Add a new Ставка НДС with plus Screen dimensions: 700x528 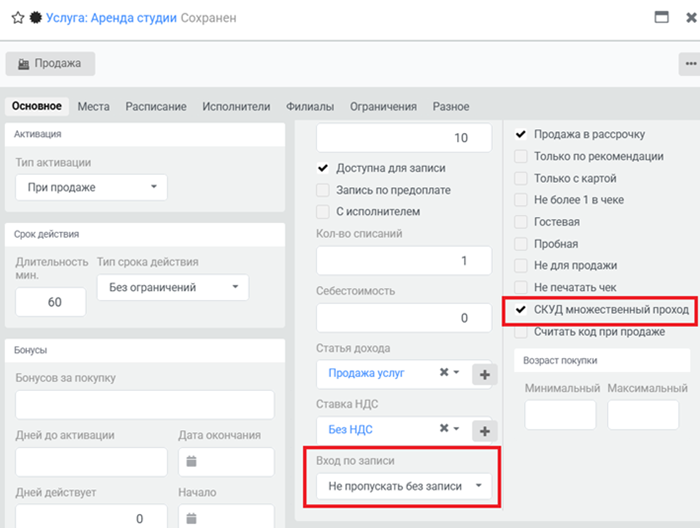(x=485, y=431)
